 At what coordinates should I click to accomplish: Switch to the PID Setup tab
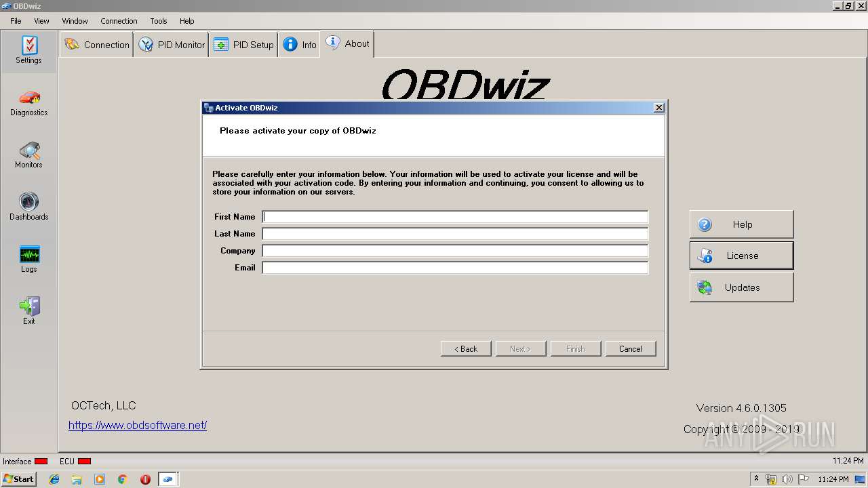[x=243, y=45]
